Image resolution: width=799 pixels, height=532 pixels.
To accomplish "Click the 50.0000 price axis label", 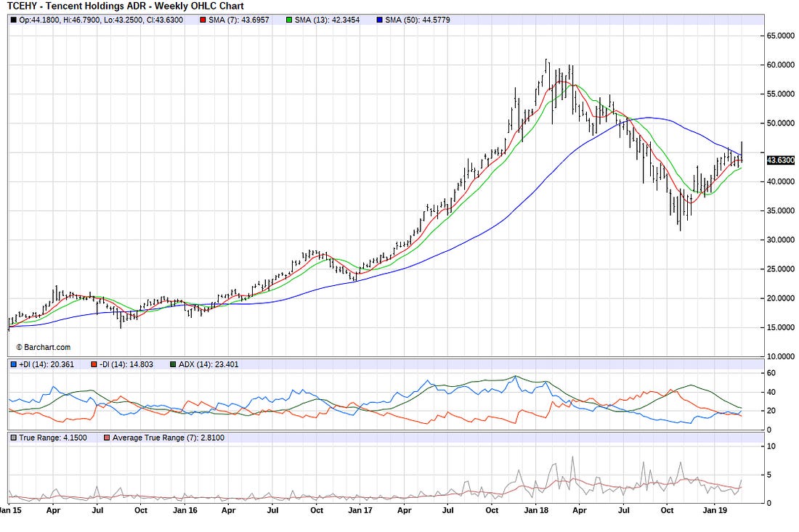I will tap(781, 123).
